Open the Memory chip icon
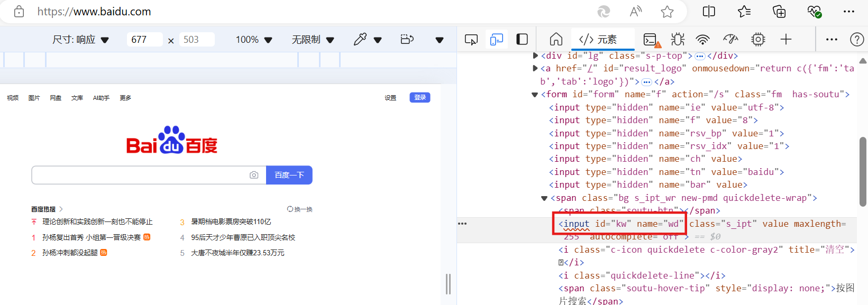This screenshot has height=305, width=868. [x=758, y=40]
